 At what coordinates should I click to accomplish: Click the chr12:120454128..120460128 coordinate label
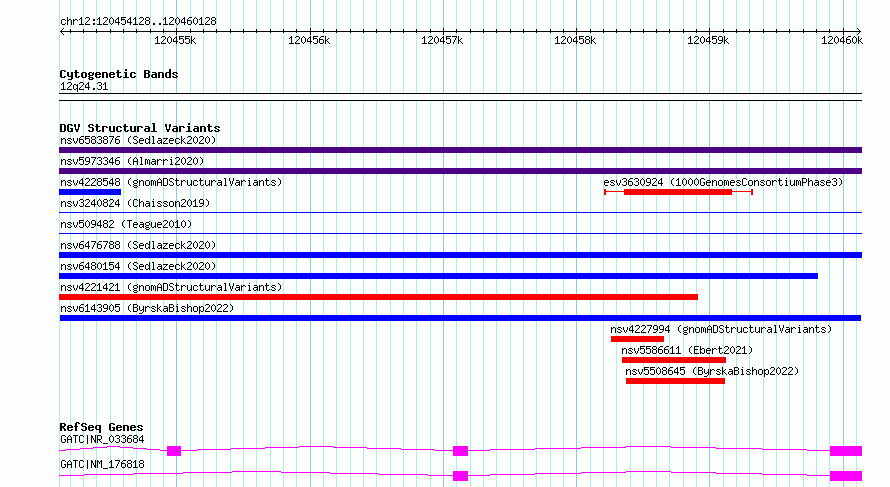coord(138,22)
